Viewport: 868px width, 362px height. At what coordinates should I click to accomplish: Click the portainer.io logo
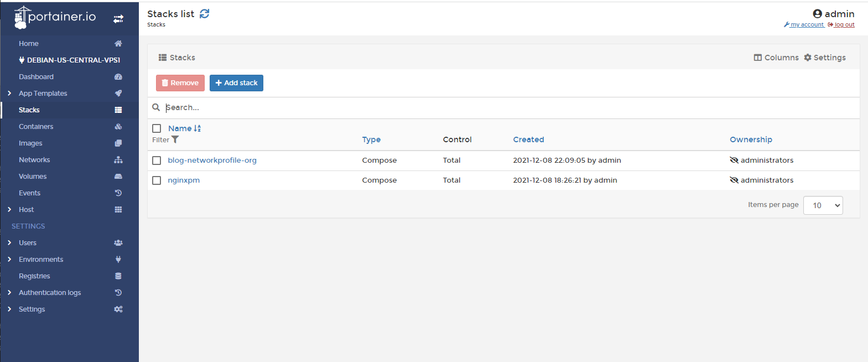[x=55, y=17]
